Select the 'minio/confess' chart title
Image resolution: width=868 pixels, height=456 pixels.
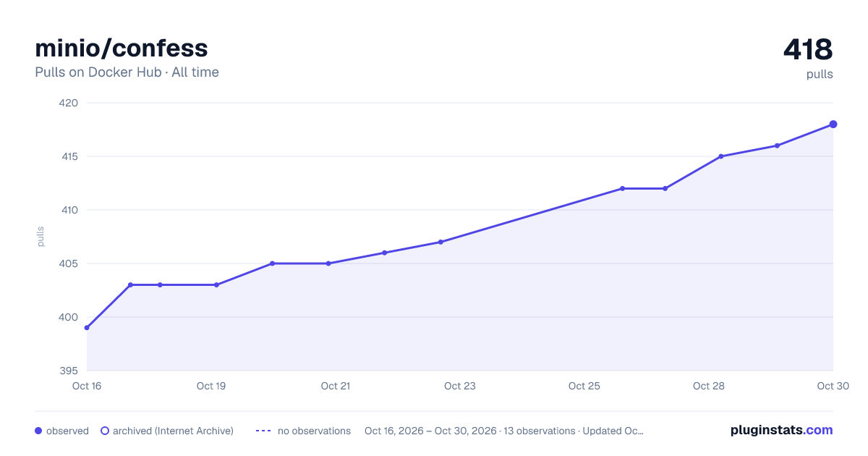point(122,48)
